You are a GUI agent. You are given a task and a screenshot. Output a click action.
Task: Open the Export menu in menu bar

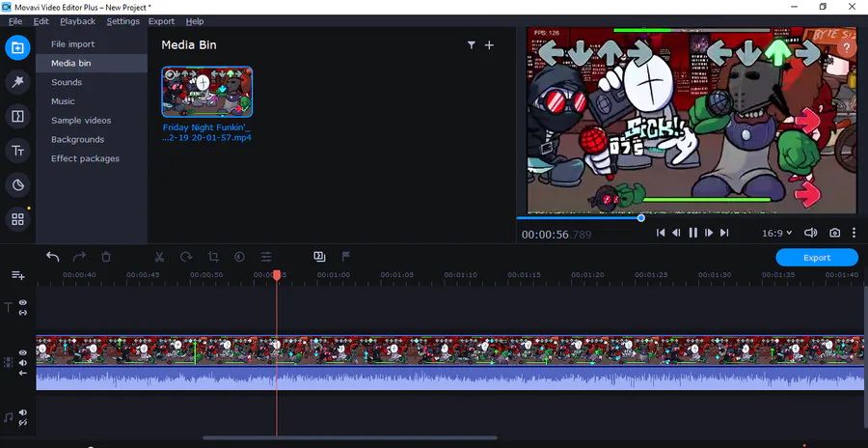161,21
